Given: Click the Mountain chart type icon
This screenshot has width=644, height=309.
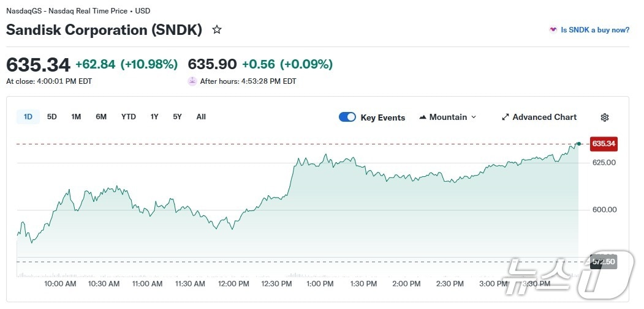Looking at the screenshot, I should pos(423,117).
